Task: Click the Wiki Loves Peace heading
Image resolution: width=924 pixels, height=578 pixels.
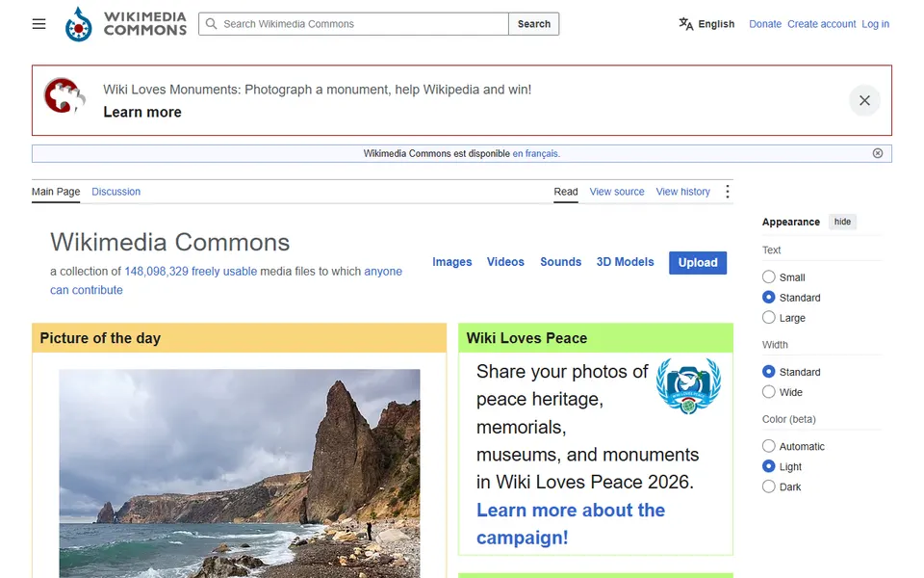Action: pyautogui.click(x=526, y=338)
